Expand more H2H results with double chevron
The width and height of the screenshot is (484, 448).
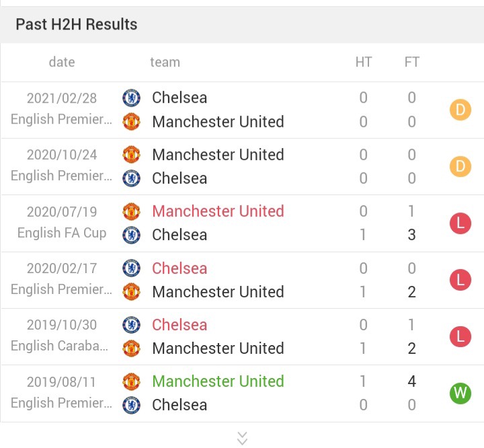[242, 439]
